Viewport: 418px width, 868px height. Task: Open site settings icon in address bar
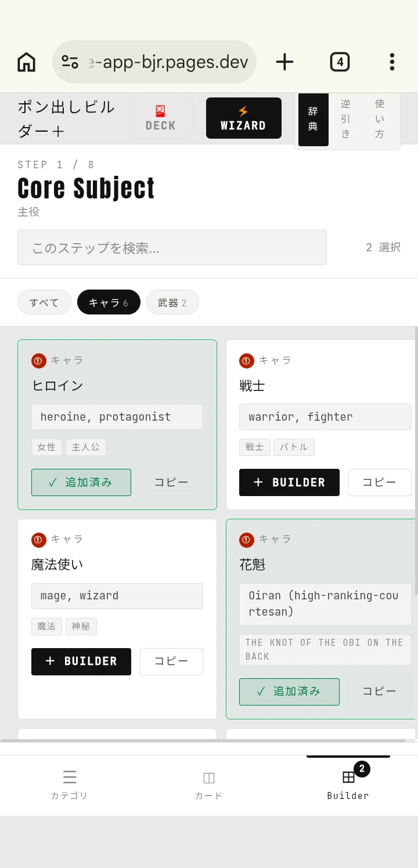(70, 62)
